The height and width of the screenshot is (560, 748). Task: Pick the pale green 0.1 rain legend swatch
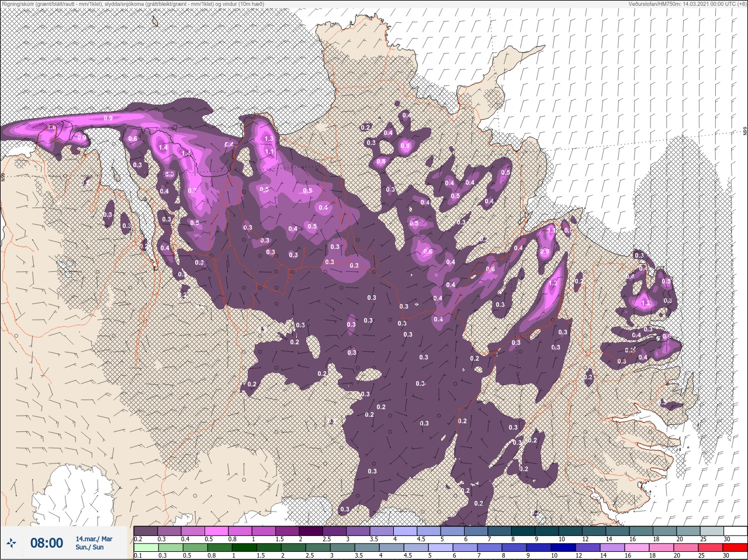click(146, 547)
